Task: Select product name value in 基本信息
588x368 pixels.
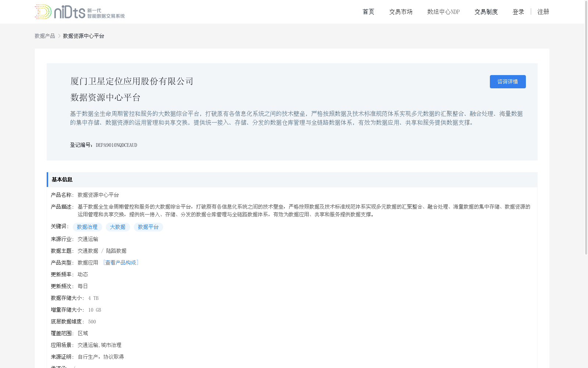Action: (x=98, y=195)
